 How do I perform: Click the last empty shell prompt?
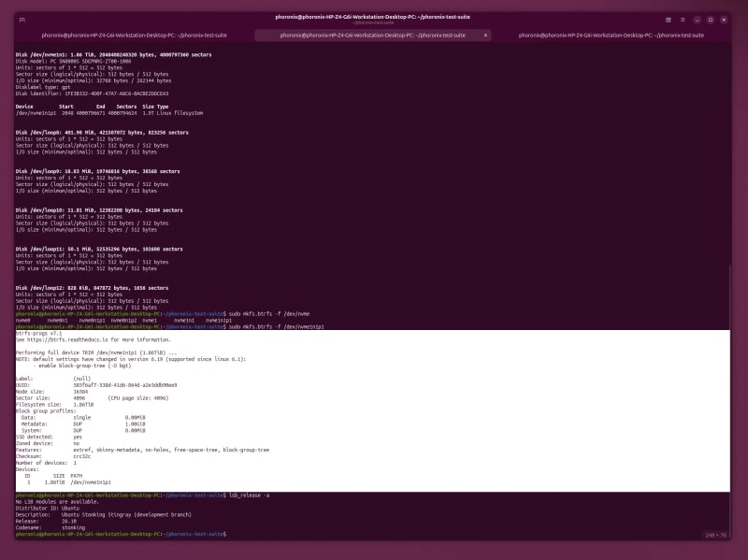click(121, 534)
